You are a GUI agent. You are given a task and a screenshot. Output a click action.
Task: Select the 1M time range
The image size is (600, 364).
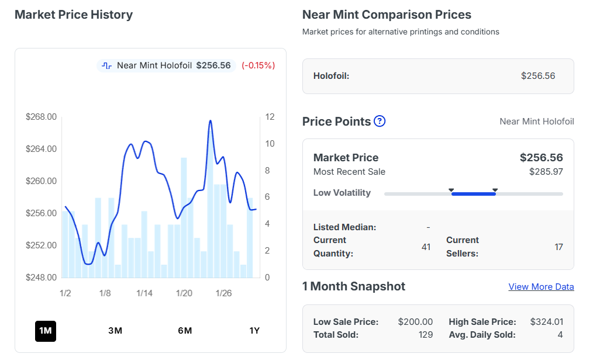point(46,331)
